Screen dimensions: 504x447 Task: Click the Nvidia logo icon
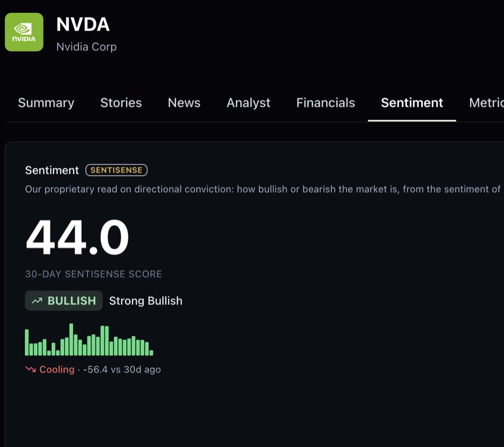[24, 32]
